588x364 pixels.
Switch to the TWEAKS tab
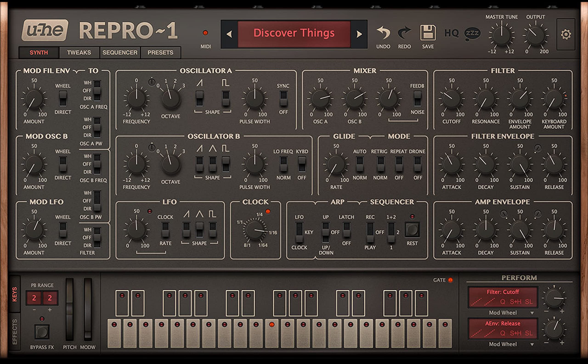point(79,53)
